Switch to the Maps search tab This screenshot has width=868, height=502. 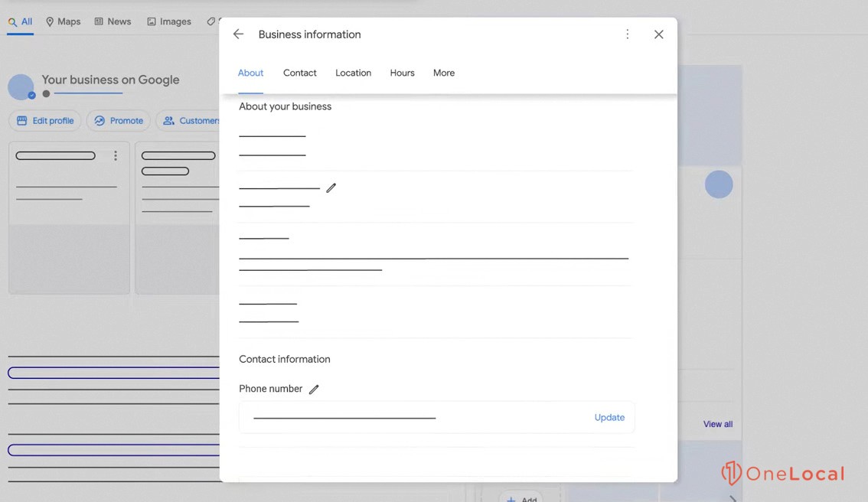(x=63, y=21)
